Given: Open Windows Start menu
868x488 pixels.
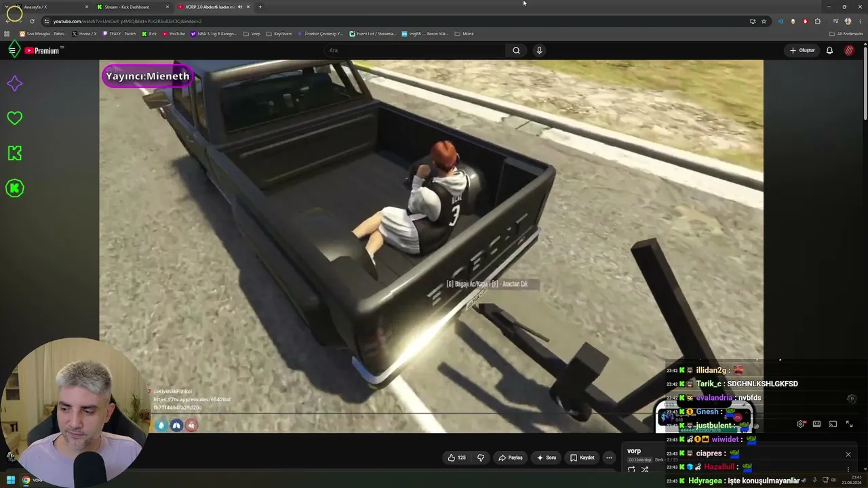Looking at the screenshot, I should 11,480.
